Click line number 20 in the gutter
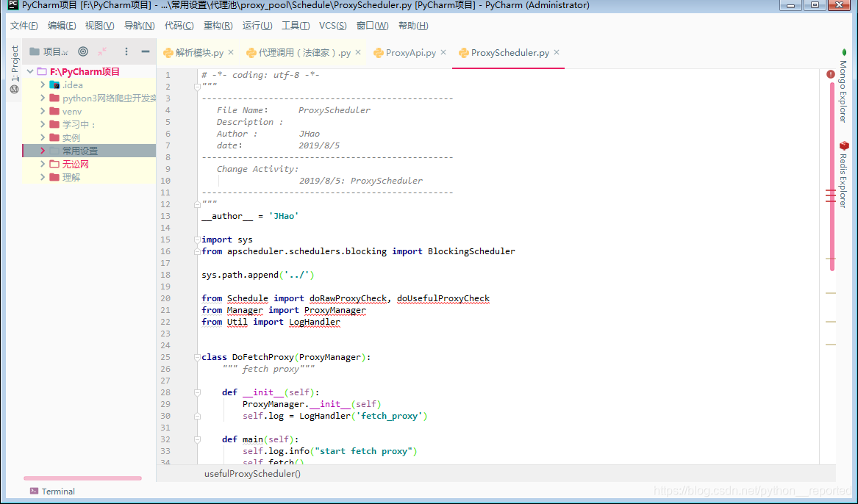Image resolution: width=858 pixels, height=504 pixels. coord(165,298)
